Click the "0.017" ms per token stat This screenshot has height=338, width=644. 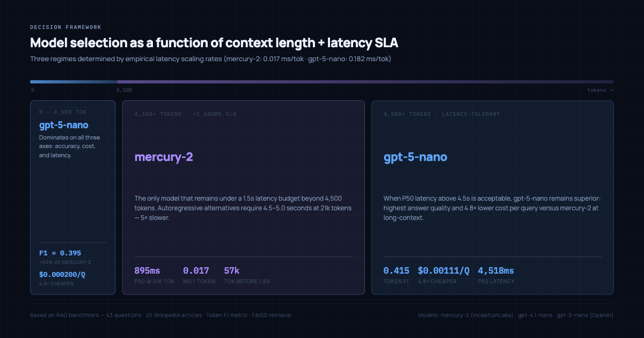point(196,271)
